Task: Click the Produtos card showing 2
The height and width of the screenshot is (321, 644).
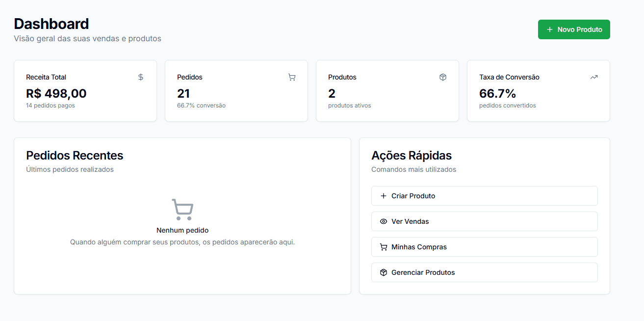Action: pos(387,91)
